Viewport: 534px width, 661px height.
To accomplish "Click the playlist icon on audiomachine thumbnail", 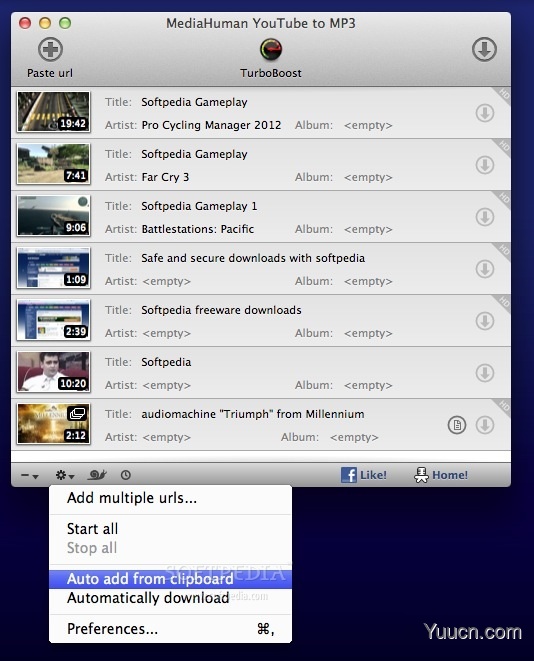I will (77, 414).
